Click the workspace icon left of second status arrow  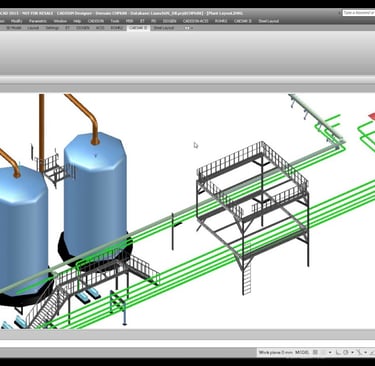tap(346, 352)
